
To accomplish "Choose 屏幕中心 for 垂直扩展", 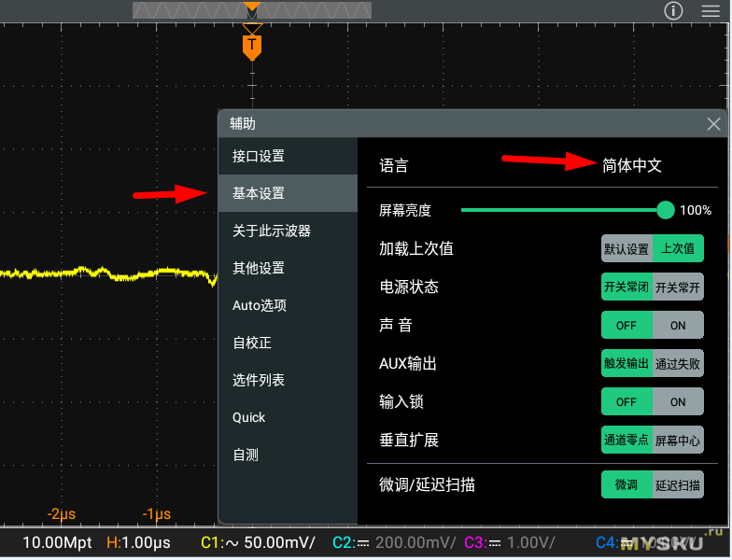I will click(678, 441).
